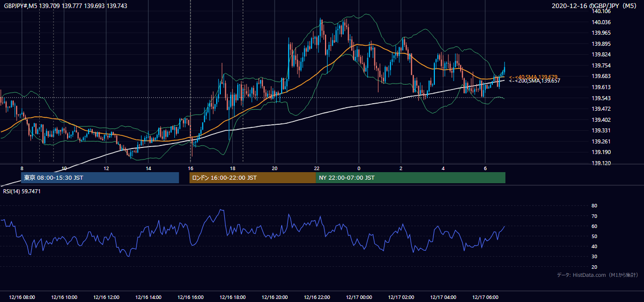Click the 200 SMA label 139.657
644x302 pixels.
coord(535,81)
